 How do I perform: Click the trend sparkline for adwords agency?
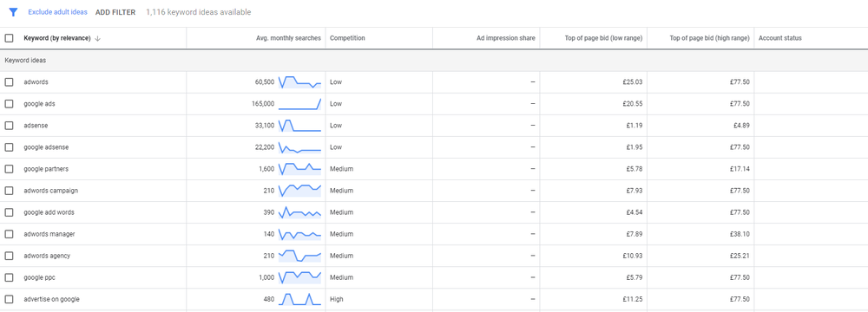(x=299, y=256)
